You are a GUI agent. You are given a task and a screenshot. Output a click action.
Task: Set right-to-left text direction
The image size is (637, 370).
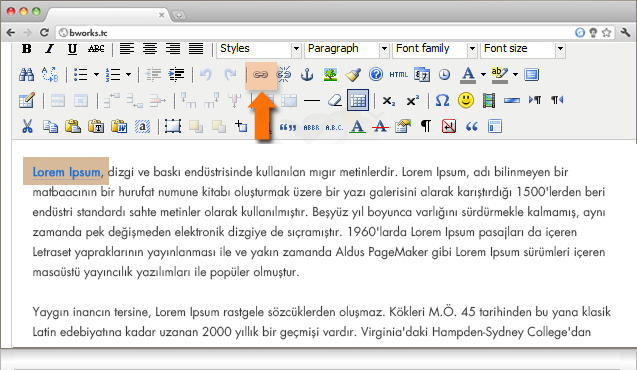point(557,100)
